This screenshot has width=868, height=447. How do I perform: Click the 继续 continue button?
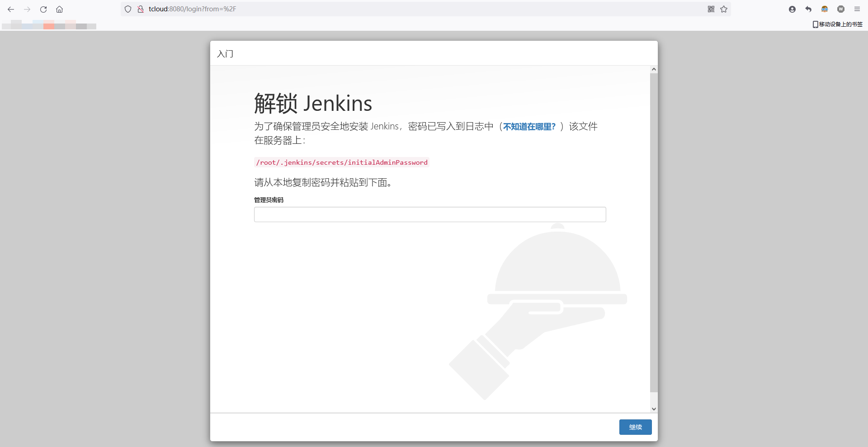(x=636, y=427)
